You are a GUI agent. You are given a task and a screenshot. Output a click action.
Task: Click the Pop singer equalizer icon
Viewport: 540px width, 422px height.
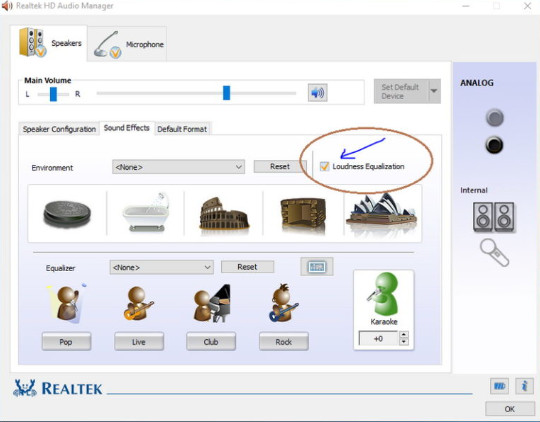click(x=66, y=303)
